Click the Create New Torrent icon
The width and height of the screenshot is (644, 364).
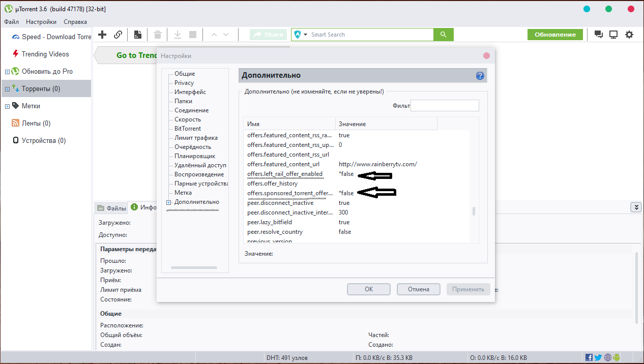pos(137,35)
